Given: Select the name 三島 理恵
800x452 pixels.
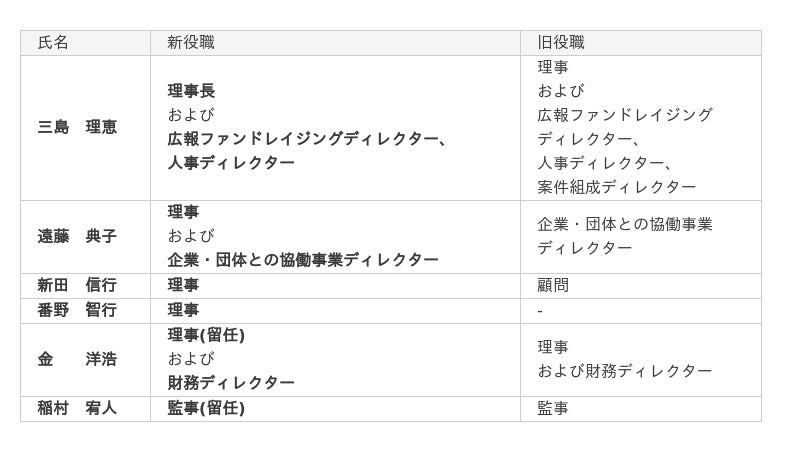Looking at the screenshot, I should [x=77, y=127].
